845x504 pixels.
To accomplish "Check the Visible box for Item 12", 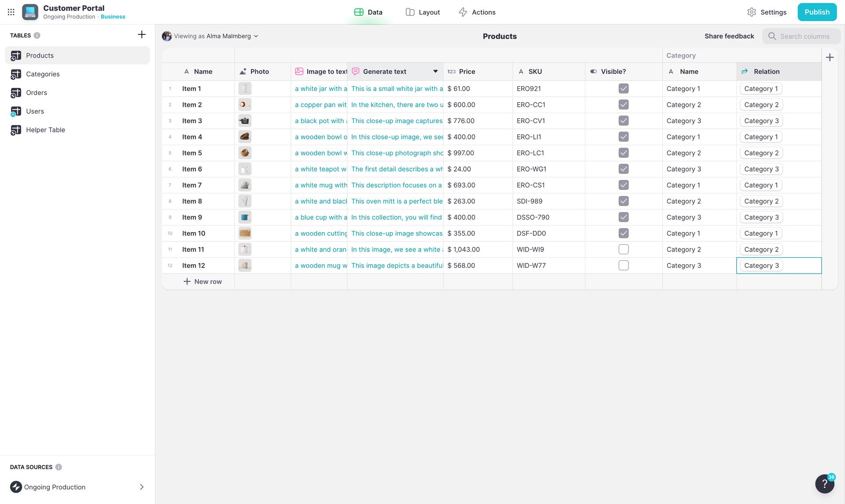I will coord(623,266).
